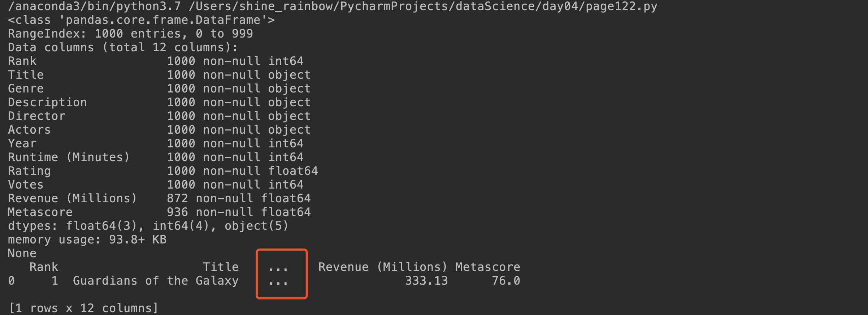Open the page122.py script path link
Screen dimensions: 868x315
(x=422, y=6)
